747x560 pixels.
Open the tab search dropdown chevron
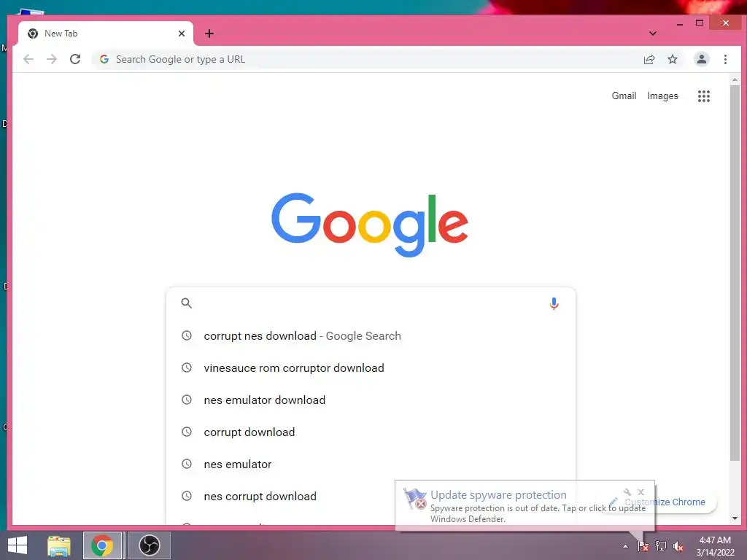[653, 34]
